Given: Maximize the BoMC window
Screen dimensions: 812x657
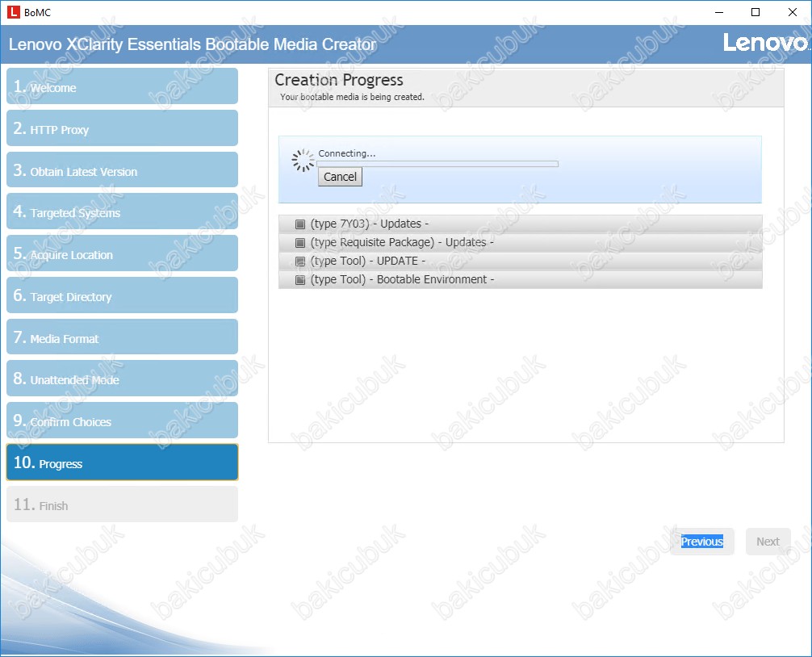Looking at the screenshot, I should click(755, 12).
